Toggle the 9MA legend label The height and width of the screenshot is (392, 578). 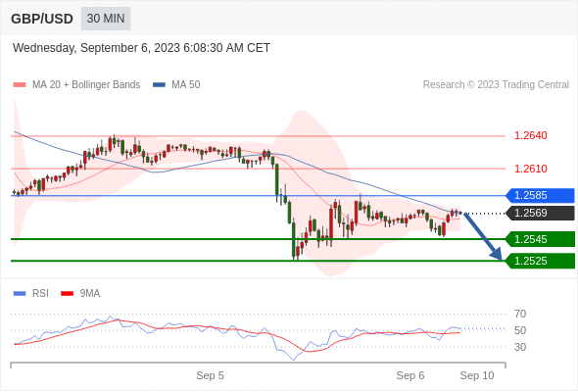[x=90, y=294]
